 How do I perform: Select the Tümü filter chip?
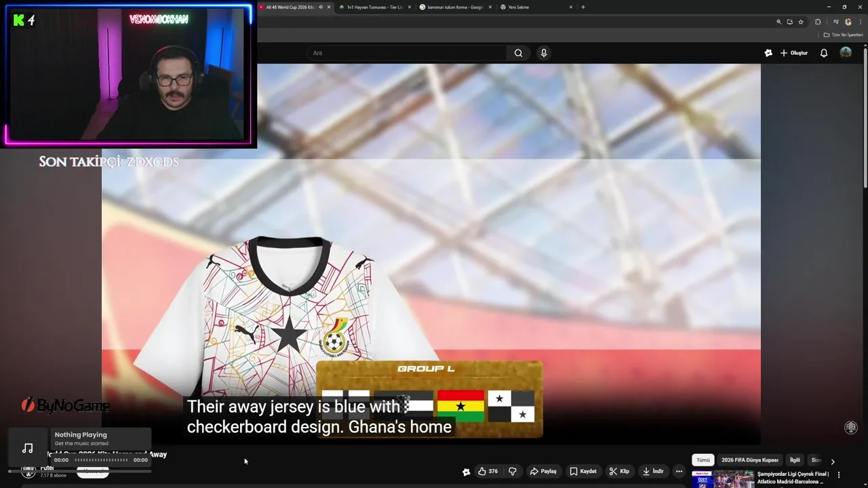[x=703, y=460]
